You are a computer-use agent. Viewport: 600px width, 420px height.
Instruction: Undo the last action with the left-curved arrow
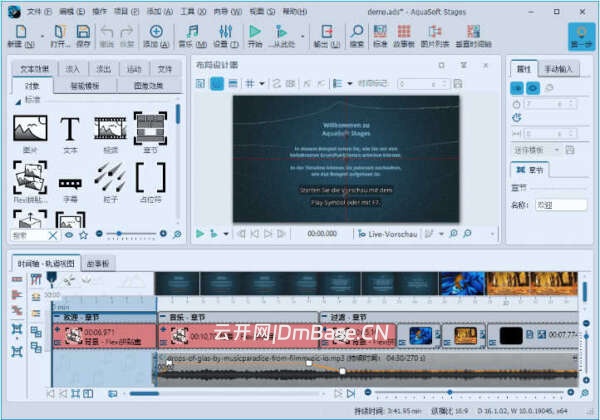(107, 36)
